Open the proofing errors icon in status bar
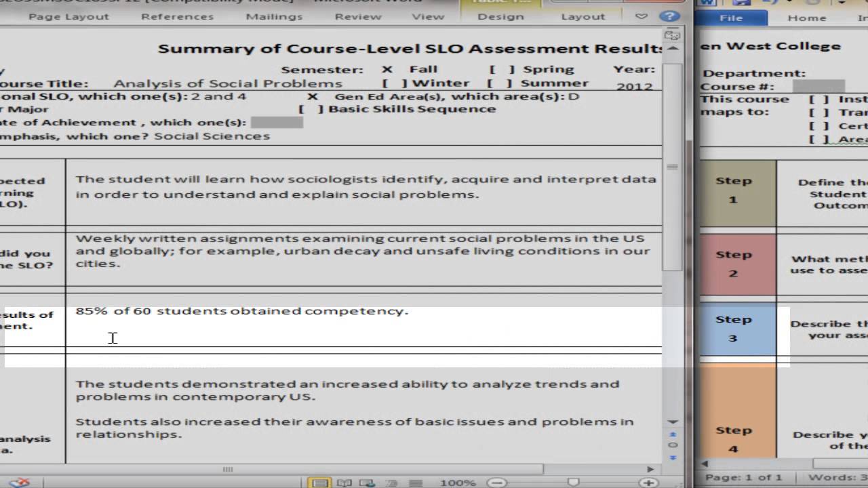The height and width of the screenshot is (488, 868). pos(19,483)
